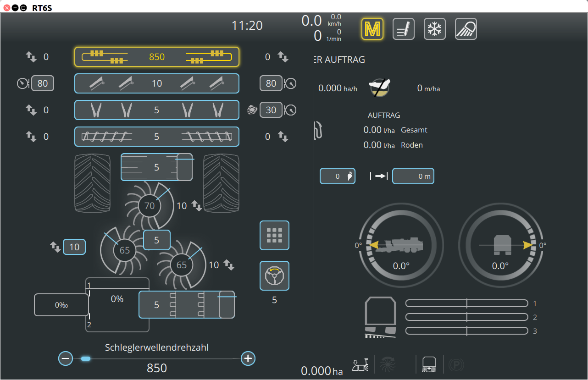Viewport: 588px width, 380px height.
Task: Click the Schleglerwellendrehzahl slider handle
Action: click(x=86, y=358)
